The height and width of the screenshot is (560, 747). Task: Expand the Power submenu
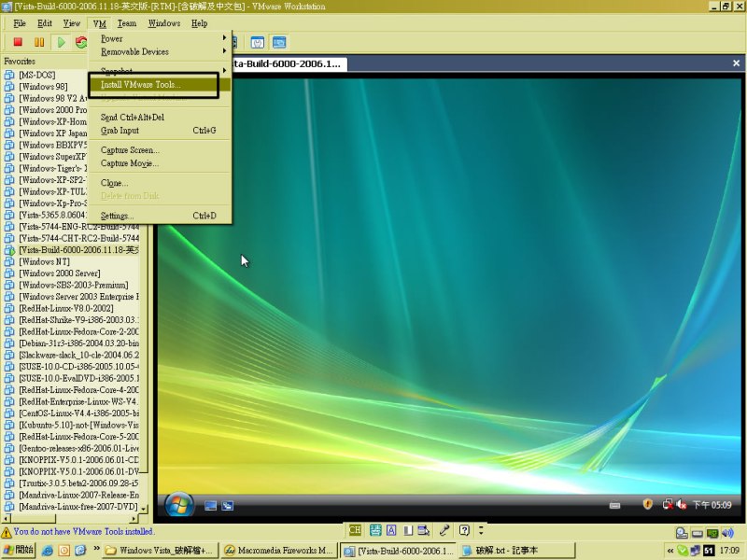coord(160,38)
